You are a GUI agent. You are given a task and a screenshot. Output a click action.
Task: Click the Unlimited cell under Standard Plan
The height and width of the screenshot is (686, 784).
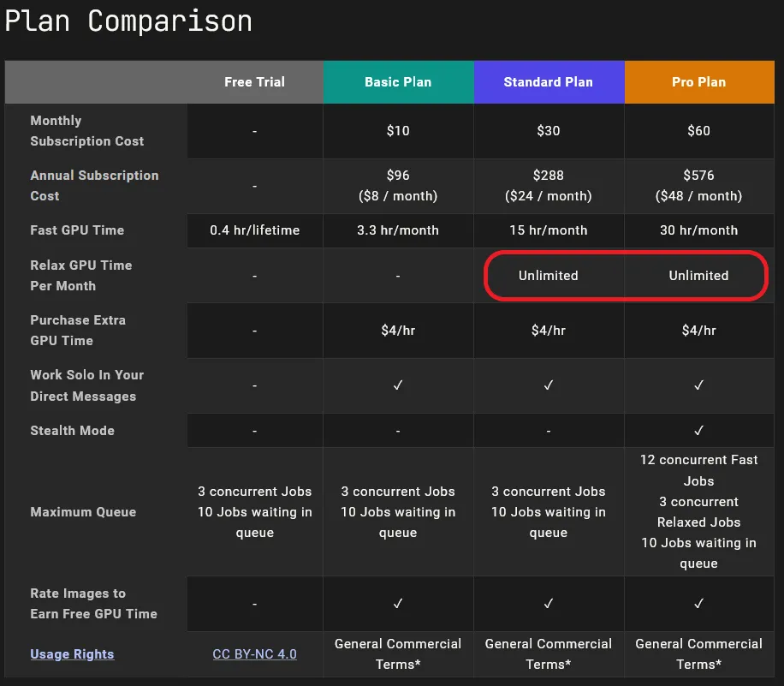tap(549, 276)
